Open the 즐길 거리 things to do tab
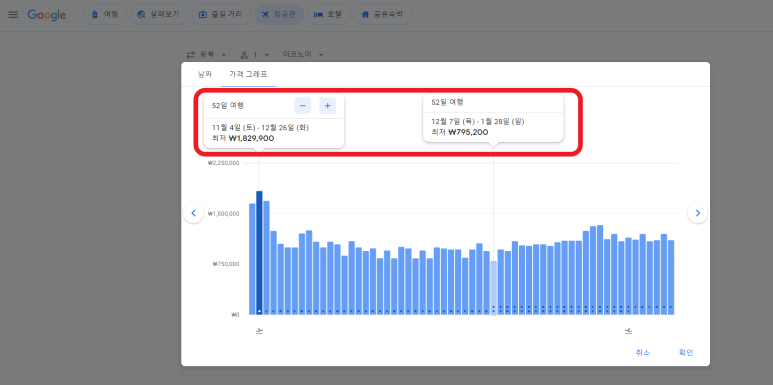 tap(221, 15)
